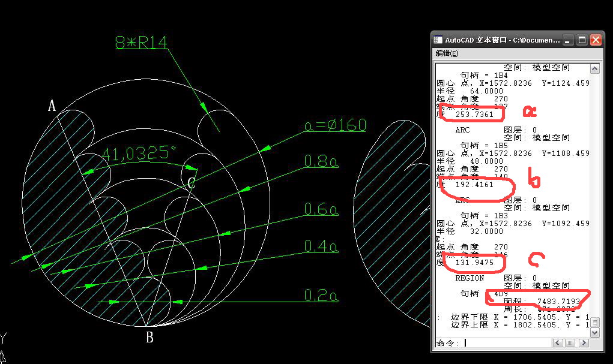
Task: Click the vertical scrollbar thumb
Action: coord(594,322)
